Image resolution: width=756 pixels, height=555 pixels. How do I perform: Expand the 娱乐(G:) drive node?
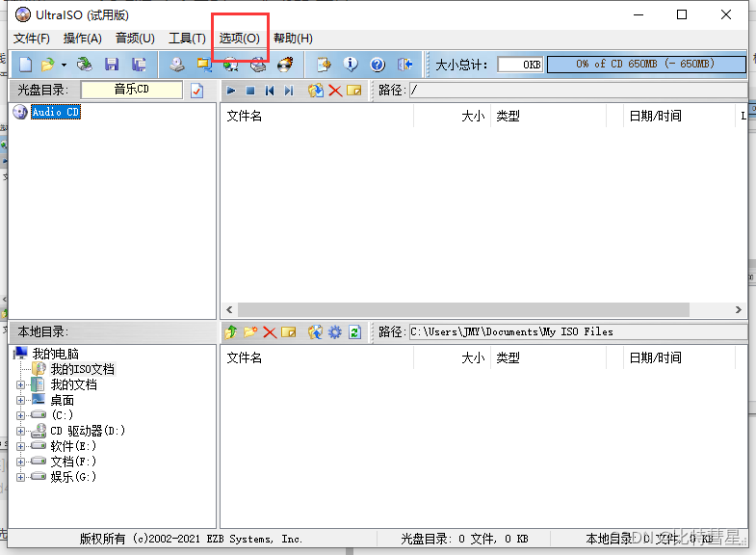point(20,477)
